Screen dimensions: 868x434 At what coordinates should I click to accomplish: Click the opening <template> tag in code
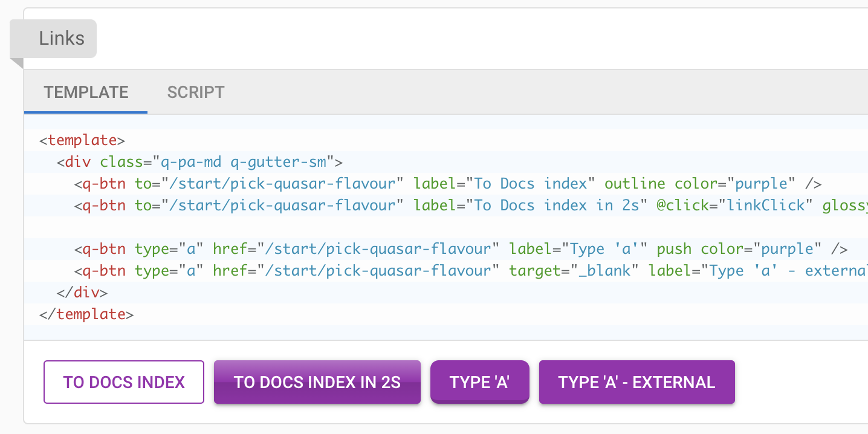point(82,140)
